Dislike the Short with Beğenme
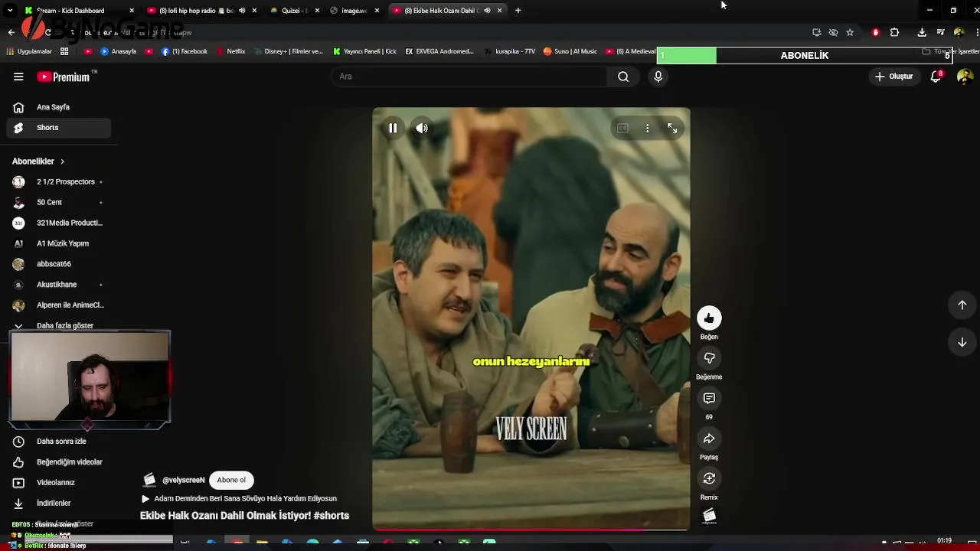980x551 pixels. [x=709, y=358]
